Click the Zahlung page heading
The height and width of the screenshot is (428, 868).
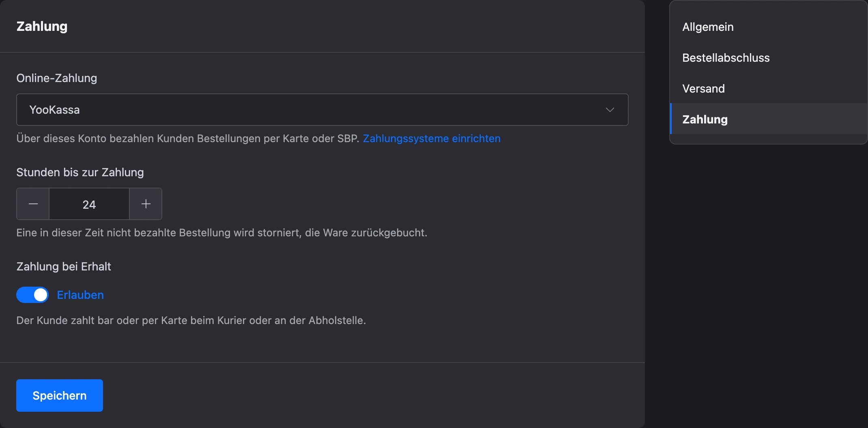click(42, 26)
